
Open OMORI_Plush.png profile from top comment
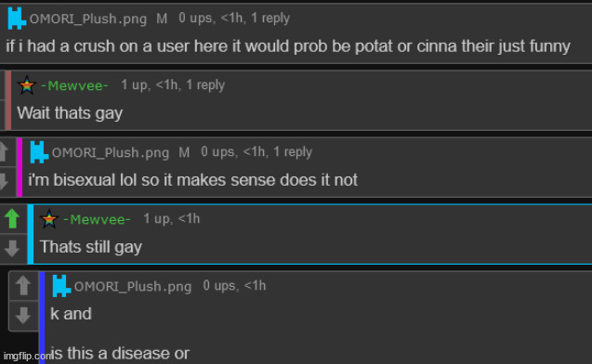pyautogui.click(x=88, y=19)
